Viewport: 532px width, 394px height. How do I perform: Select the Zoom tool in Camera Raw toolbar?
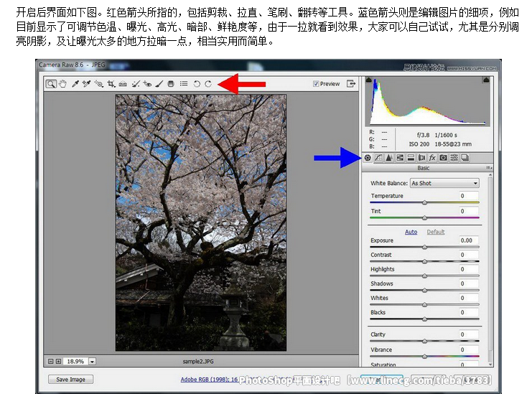(x=51, y=84)
